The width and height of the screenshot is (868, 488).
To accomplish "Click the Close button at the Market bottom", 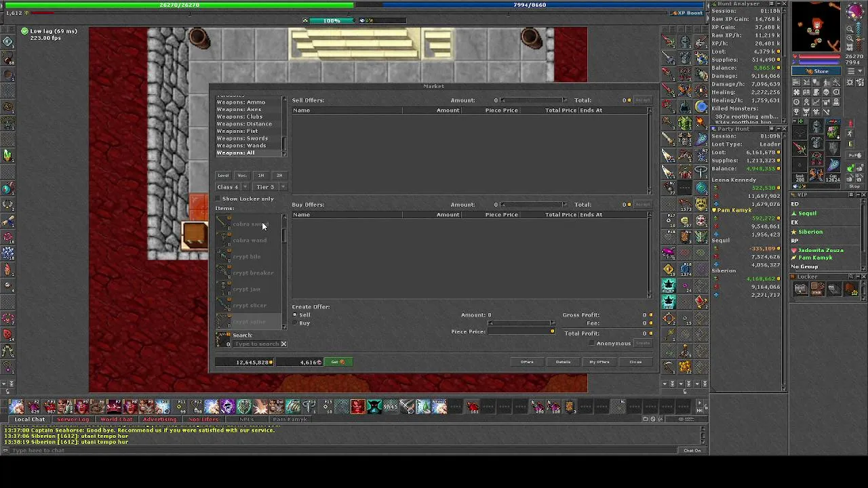I will click(x=635, y=362).
